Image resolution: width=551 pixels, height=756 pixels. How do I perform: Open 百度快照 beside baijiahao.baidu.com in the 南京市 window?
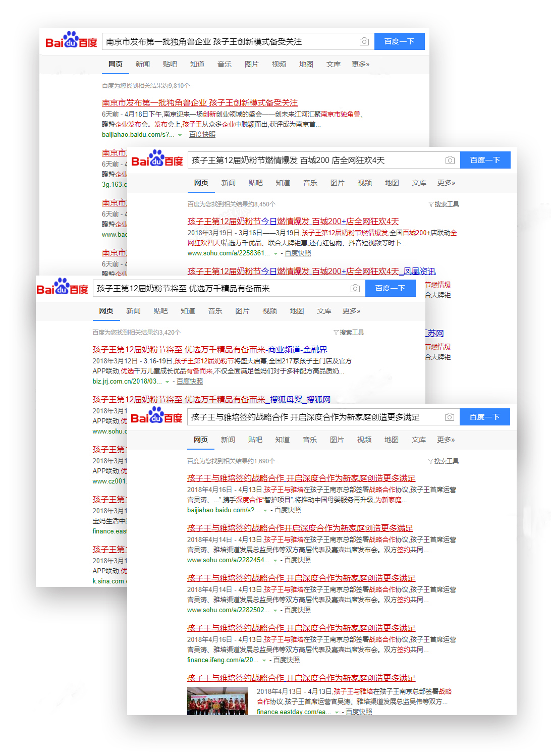202,135
